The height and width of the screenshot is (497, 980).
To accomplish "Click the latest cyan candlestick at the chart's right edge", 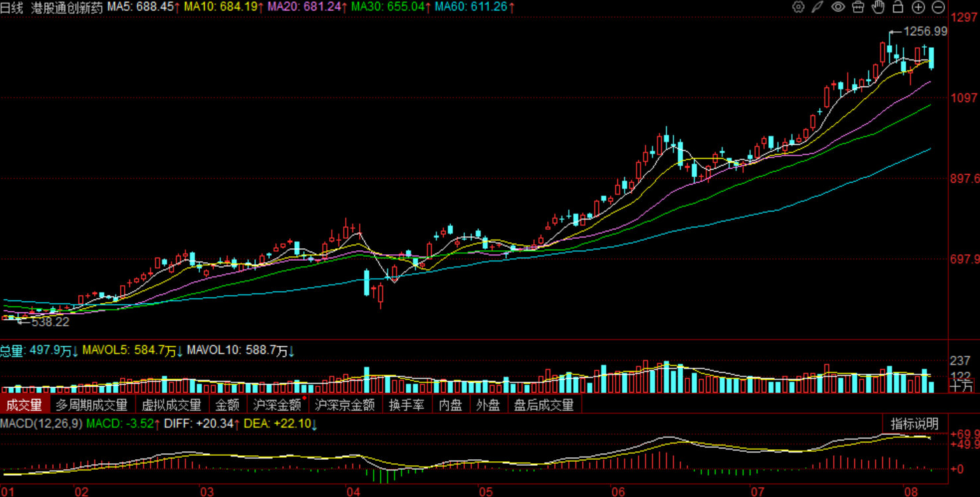I will (x=932, y=58).
